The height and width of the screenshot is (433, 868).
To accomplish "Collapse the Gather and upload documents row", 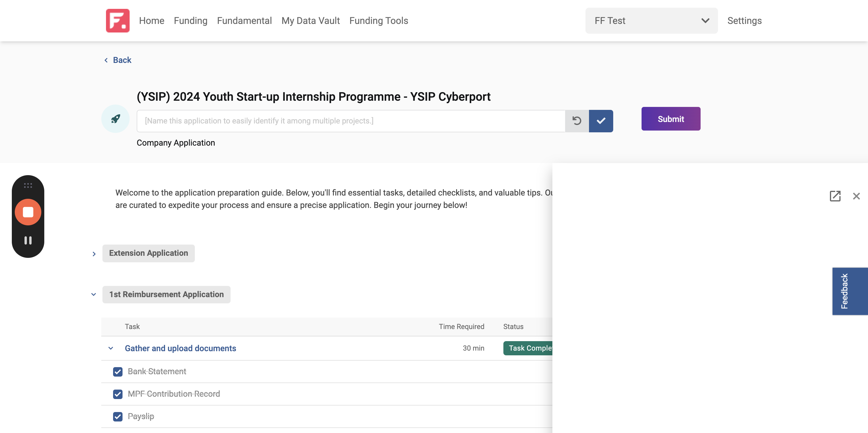I will [111, 348].
